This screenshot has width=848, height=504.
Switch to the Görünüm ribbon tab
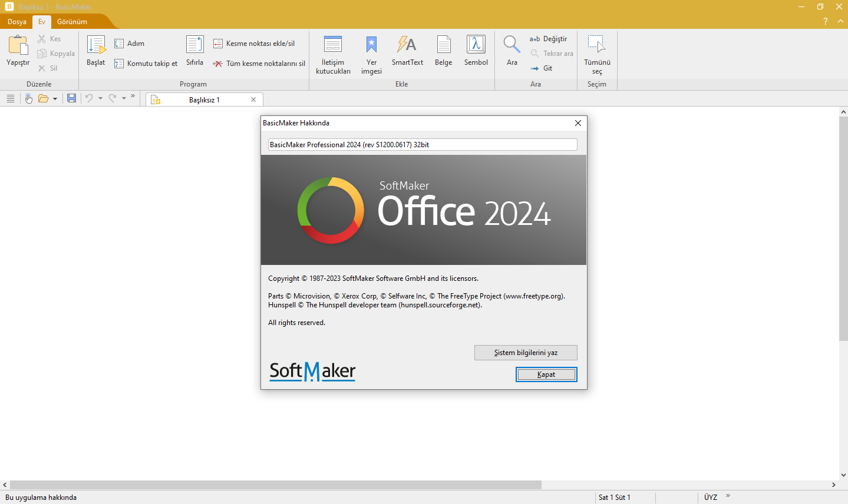(x=72, y=22)
